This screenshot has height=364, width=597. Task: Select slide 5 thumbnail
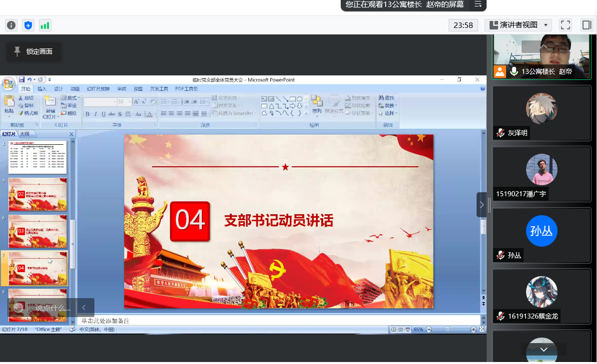click(37, 194)
